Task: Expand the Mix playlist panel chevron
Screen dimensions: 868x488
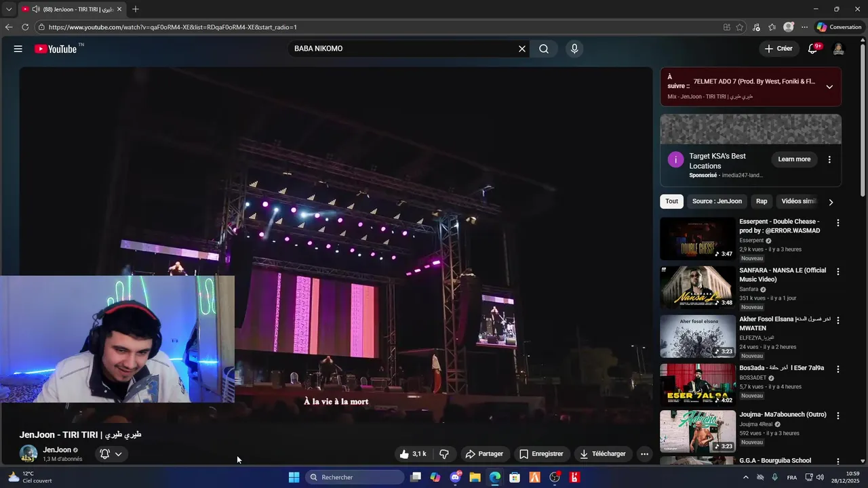Action: click(x=829, y=87)
